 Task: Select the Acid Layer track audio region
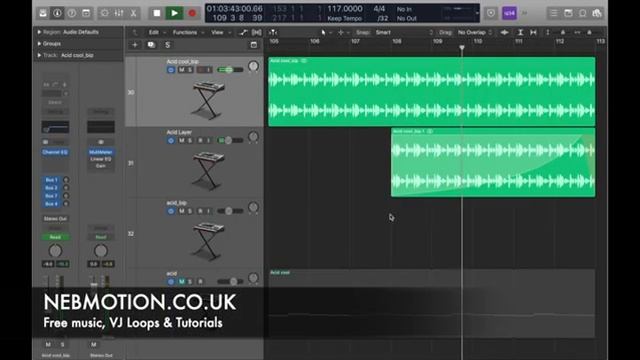493,162
